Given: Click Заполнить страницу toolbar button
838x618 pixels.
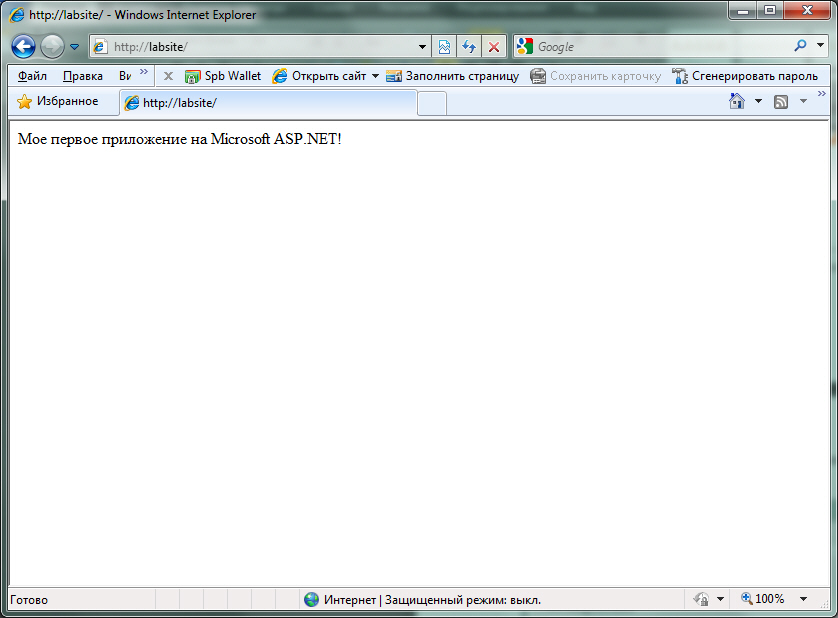Looking at the screenshot, I should (x=452, y=76).
